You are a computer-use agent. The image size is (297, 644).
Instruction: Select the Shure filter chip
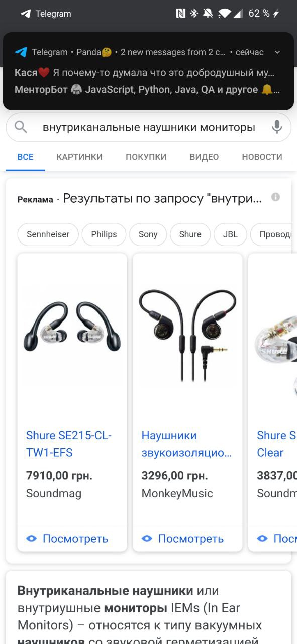(x=190, y=234)
